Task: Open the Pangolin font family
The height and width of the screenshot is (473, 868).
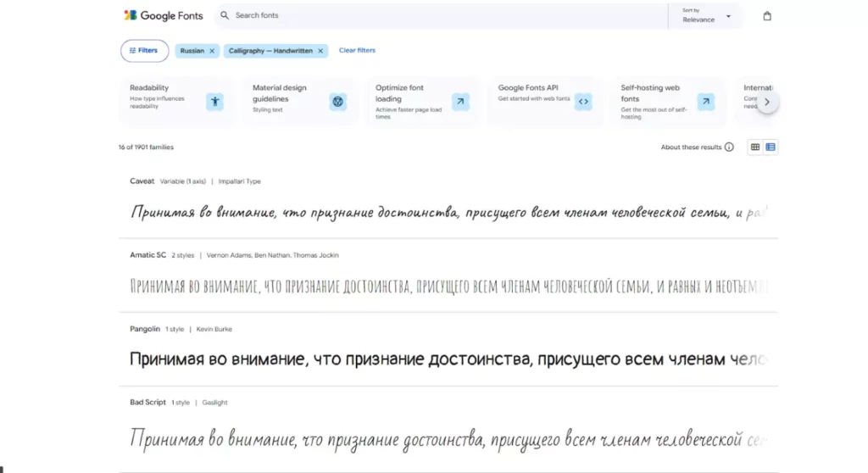Action: pyautogui.click(x=144, y=329)
